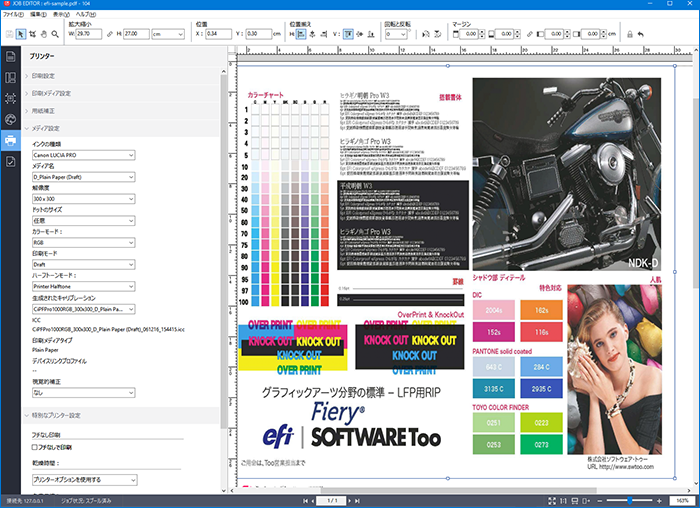This screenshot has height=508, width=700.
Task: Toggle width-height link chain icon
Action: [x=110, y=34]
